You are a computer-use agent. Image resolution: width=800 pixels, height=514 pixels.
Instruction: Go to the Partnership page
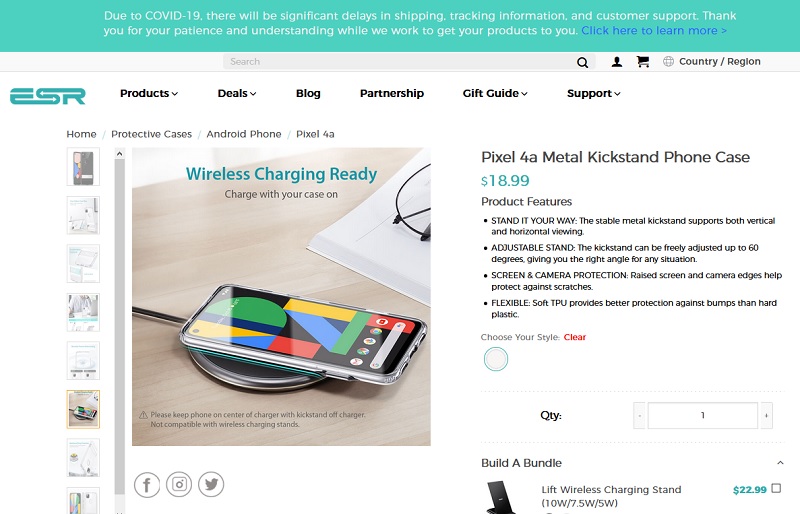[x=392, y=93]
